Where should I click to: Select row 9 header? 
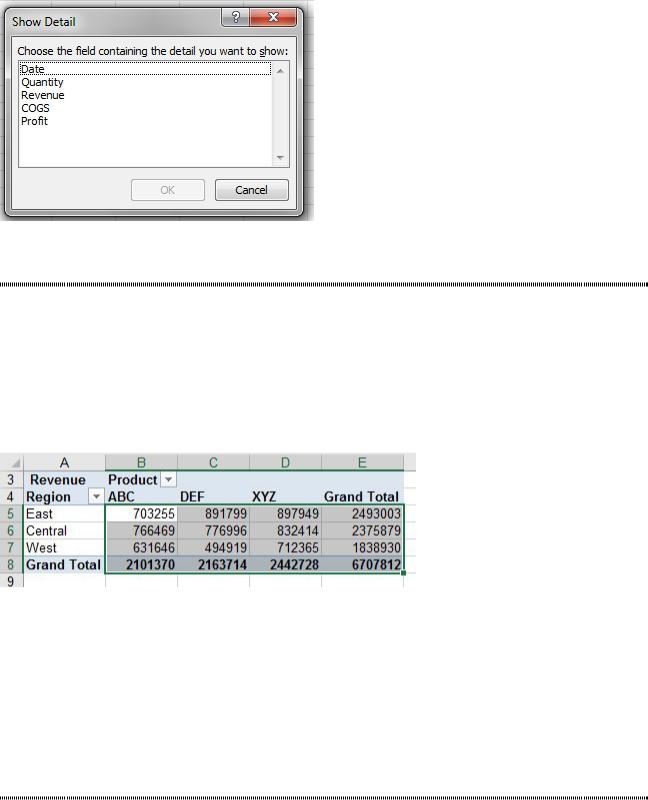[x=11, y=581]
